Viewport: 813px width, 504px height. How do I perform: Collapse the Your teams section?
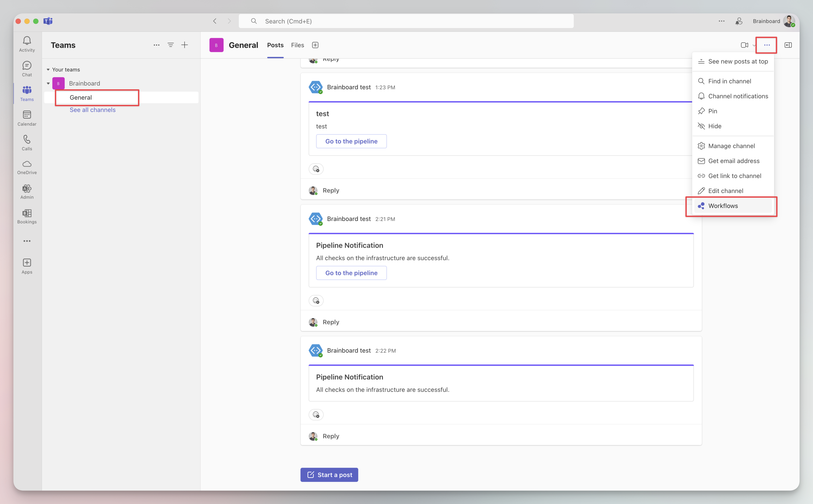(x=48, y=70)
